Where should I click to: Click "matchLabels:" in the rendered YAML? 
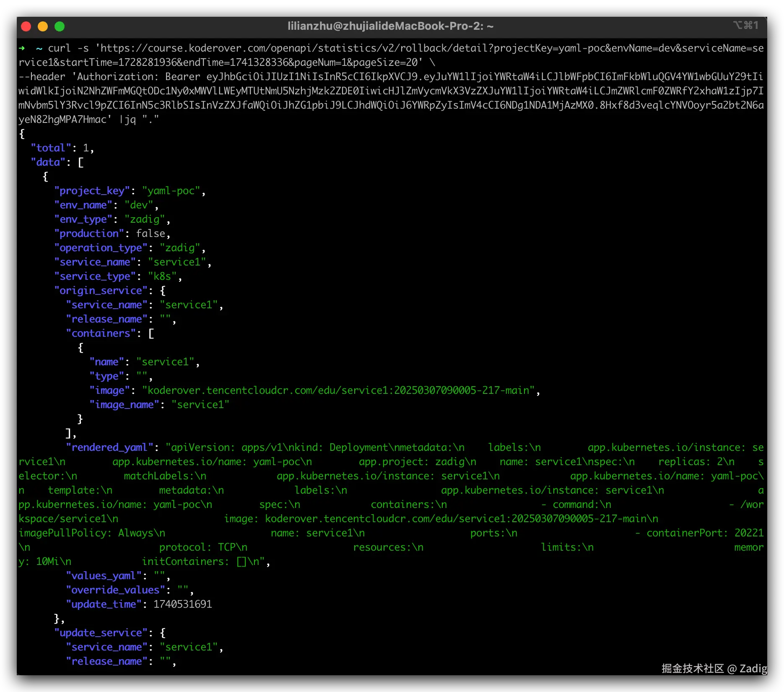(159, 476)
